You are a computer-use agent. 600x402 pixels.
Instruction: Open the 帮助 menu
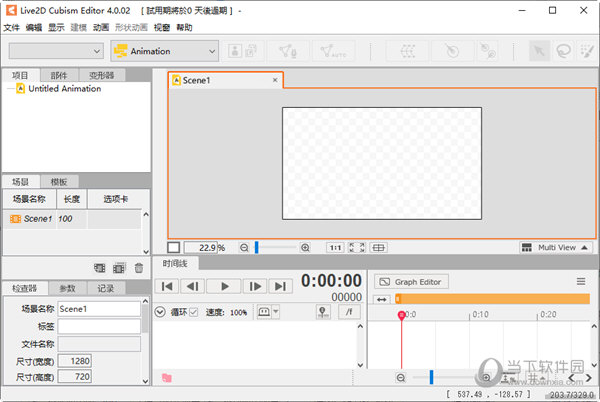(184, 28)
